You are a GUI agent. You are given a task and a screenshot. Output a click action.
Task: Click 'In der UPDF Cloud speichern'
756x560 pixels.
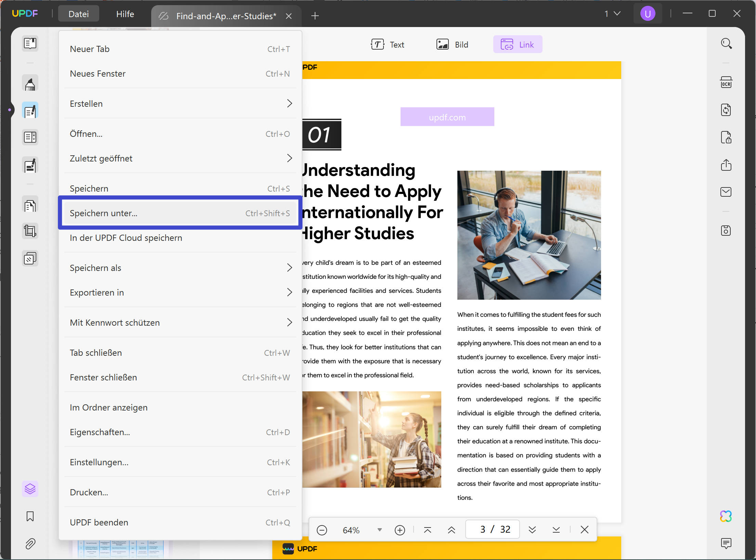click(x=126, y=238)
